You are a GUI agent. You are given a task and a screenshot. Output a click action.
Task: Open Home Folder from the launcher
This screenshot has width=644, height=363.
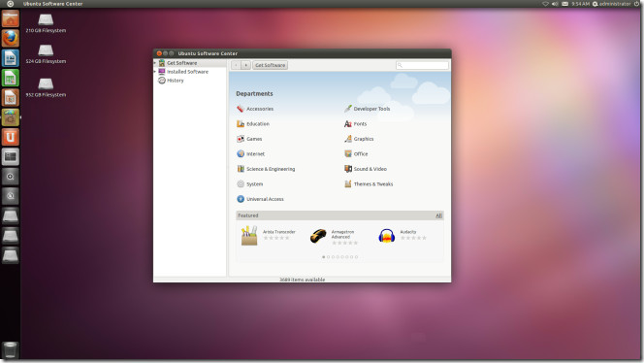(x=11, y=18)
